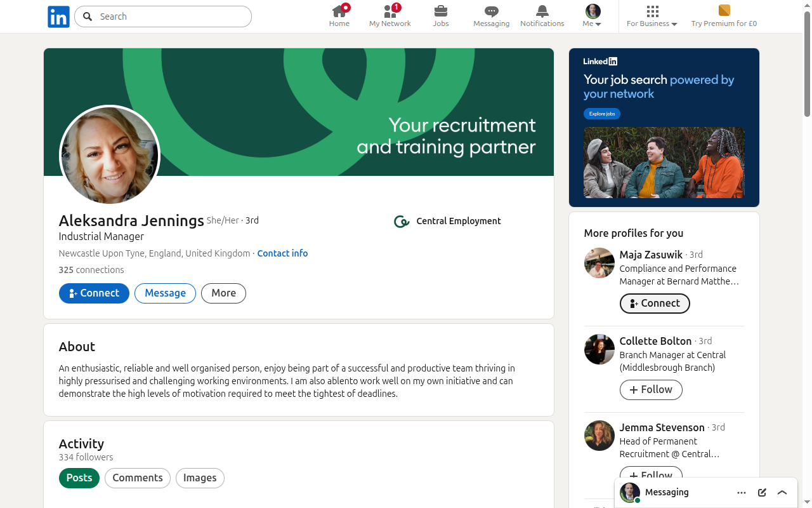Click the Messaging overlay title
This screenshot has width=812, height=508.
pyautogui.click(x=667, y=492)
